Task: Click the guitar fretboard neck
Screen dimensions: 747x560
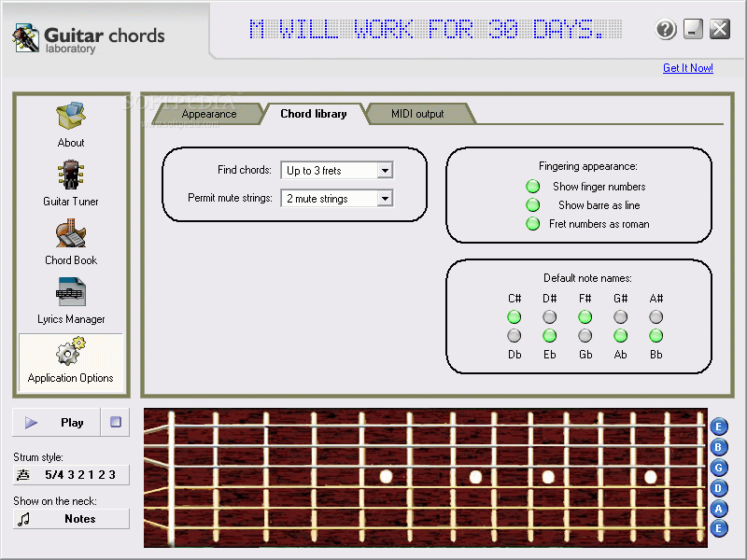Action: coord(426,478)
